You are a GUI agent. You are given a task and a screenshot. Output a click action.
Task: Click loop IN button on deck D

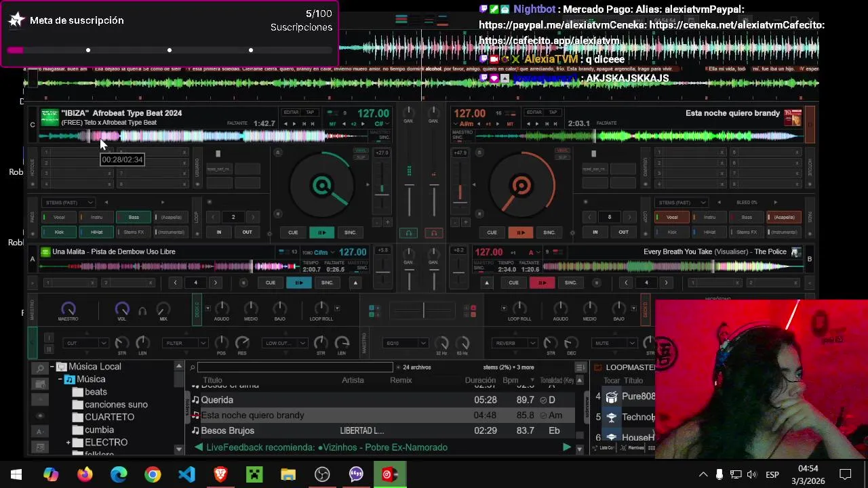595,232
